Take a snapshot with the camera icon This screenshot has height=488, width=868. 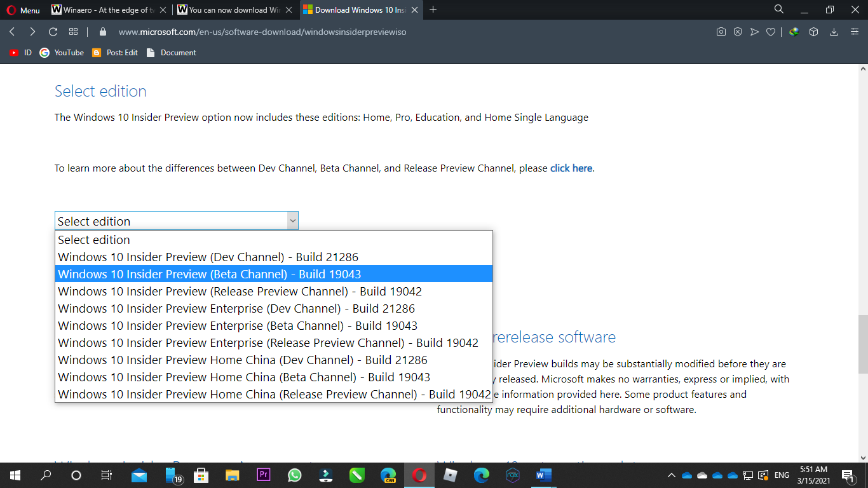pyautogui.click(x=721, y=32)
